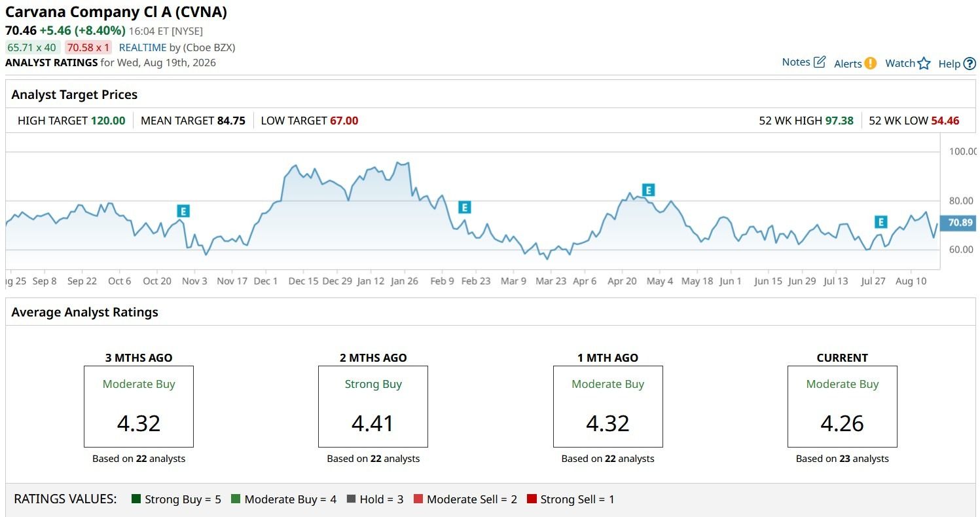Click the 52 WK LOW 54.46 value
The width and height of the screenshot is (980, 517).
coord(945,121)
